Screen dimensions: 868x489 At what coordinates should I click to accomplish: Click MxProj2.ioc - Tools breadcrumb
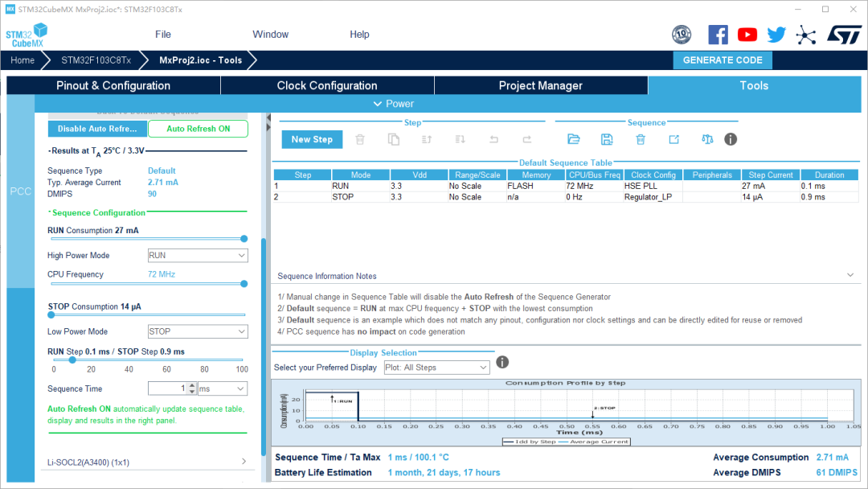(200, 60)
